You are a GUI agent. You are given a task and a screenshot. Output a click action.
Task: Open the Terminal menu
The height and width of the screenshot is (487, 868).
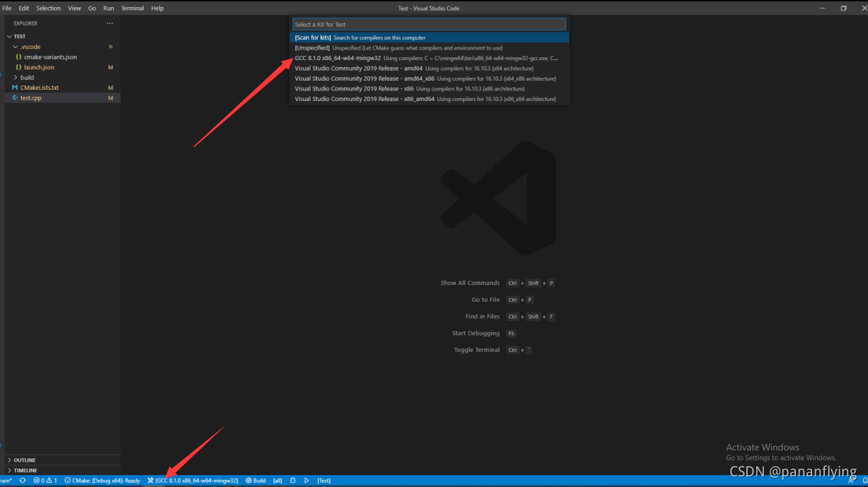133,8
